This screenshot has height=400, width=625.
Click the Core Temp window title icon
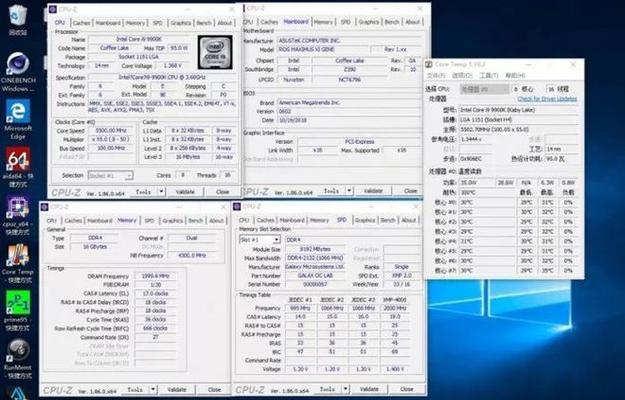(429, 65)
